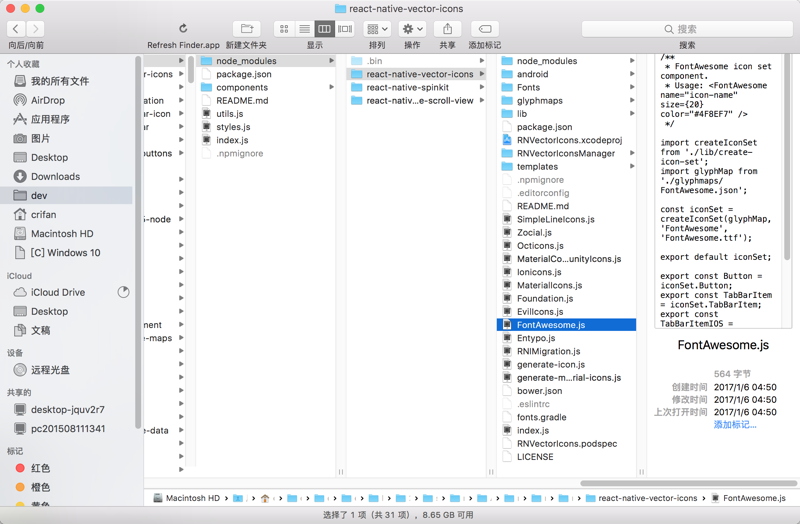Image resolution: width=800 pixels, height=524 pixels.
Task: Expand node_modules folder in second column
Action: click(331, 61)
